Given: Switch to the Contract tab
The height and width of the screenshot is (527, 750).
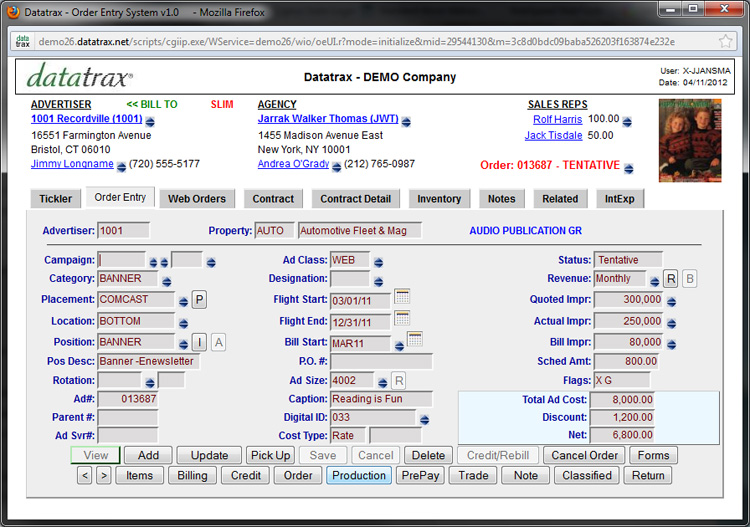Looking at the screenshot, I should coord(273,199).
